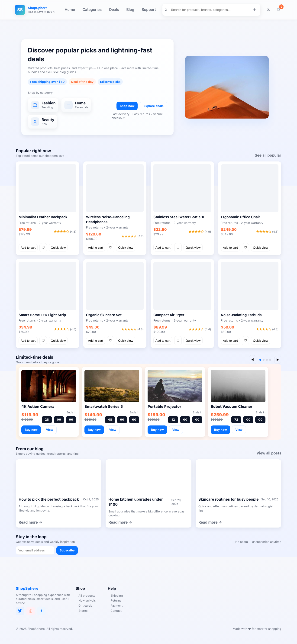Buy now the Portable Projector
Viewport: 297px width, 644px height.
[x=157, y=430]
